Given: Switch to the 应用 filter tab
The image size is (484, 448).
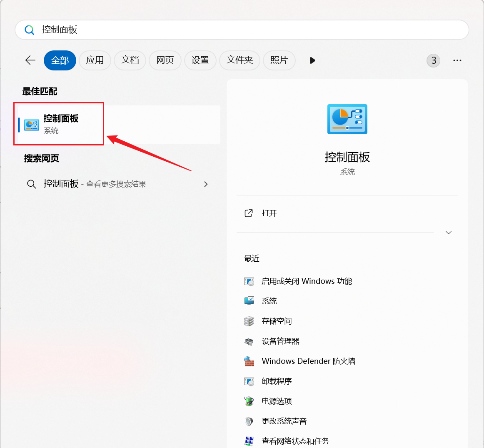Looking at the screenshot, I should (x=95, y=60).
